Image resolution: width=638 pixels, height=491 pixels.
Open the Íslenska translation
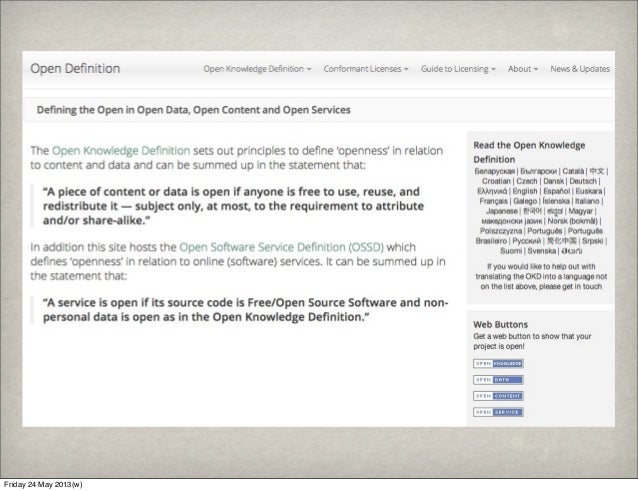[x=556, y=201]
